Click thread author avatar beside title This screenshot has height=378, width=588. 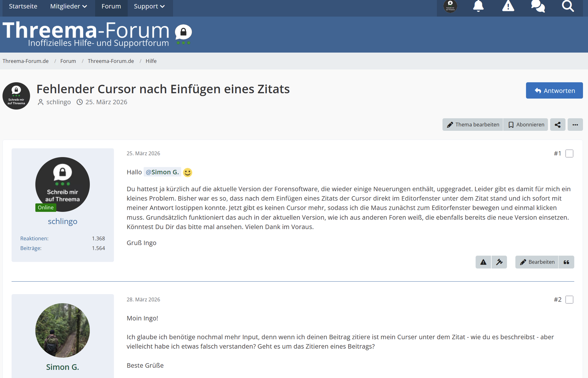(x=16, y=96)
